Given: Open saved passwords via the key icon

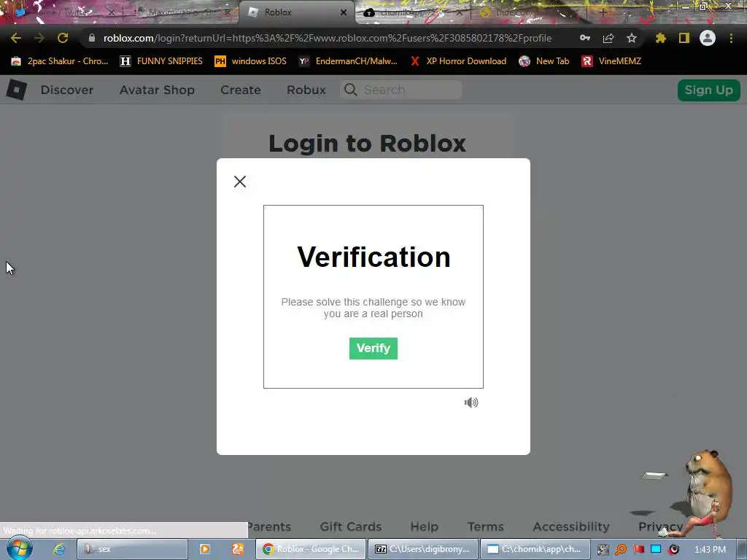Looking at the screenshot, I should [585, 38].
